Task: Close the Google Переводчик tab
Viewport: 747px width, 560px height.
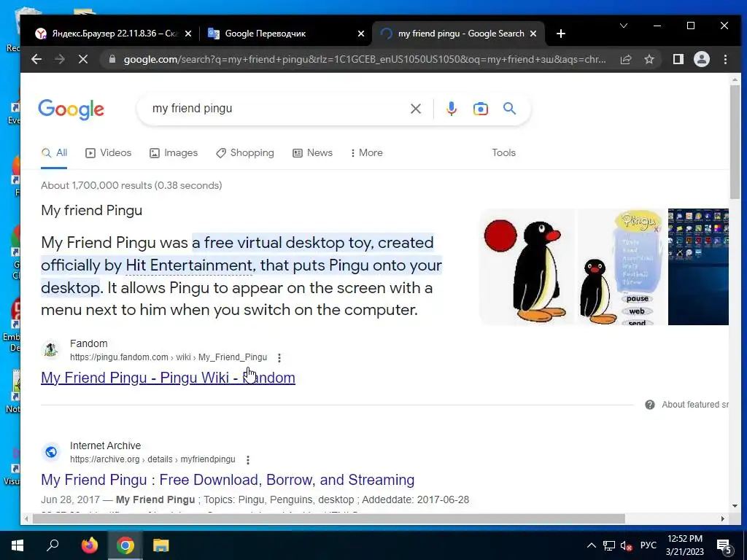Action: [x=361, y=34]
